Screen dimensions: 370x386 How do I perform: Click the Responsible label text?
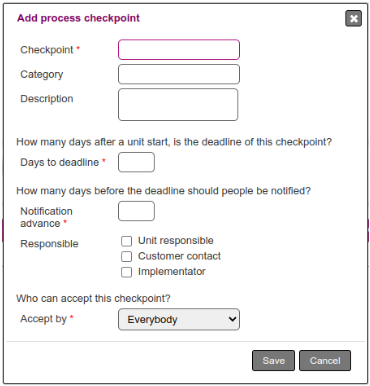49,244
